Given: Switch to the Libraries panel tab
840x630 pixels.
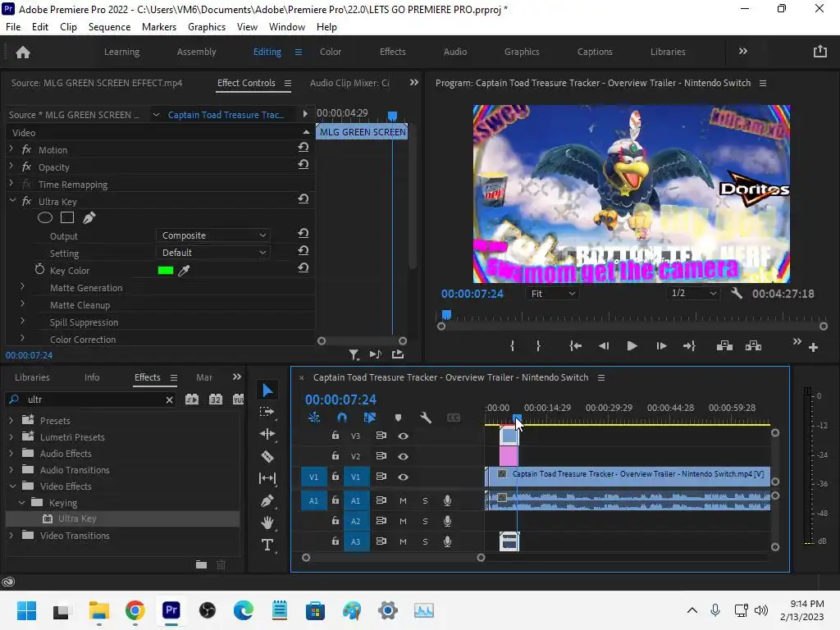Looking at the screenshot, I should click(x=32, y=377).
